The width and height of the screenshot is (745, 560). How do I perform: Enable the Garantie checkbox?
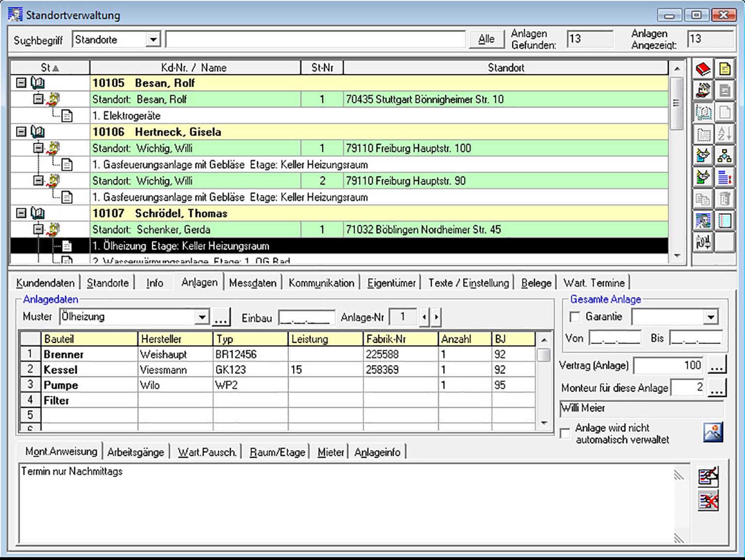575,317
